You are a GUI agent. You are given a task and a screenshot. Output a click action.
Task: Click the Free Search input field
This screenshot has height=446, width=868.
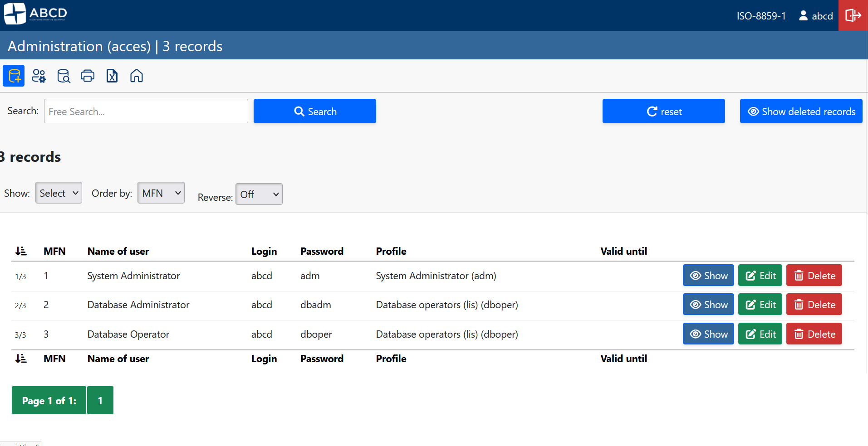click(x=146, y=111)
